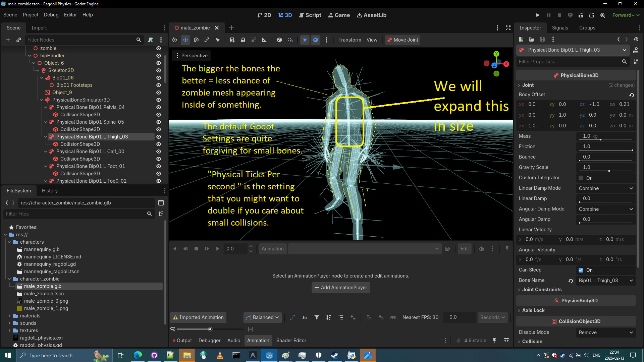
Task: Switch to the Signals tab
Action: (560, 28)
